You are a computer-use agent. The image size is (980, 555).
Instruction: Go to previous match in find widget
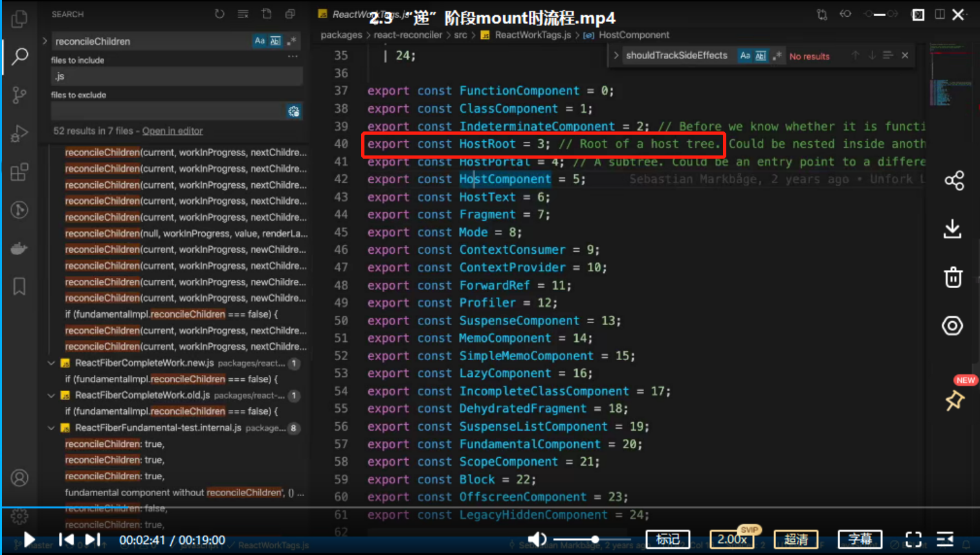856,56
